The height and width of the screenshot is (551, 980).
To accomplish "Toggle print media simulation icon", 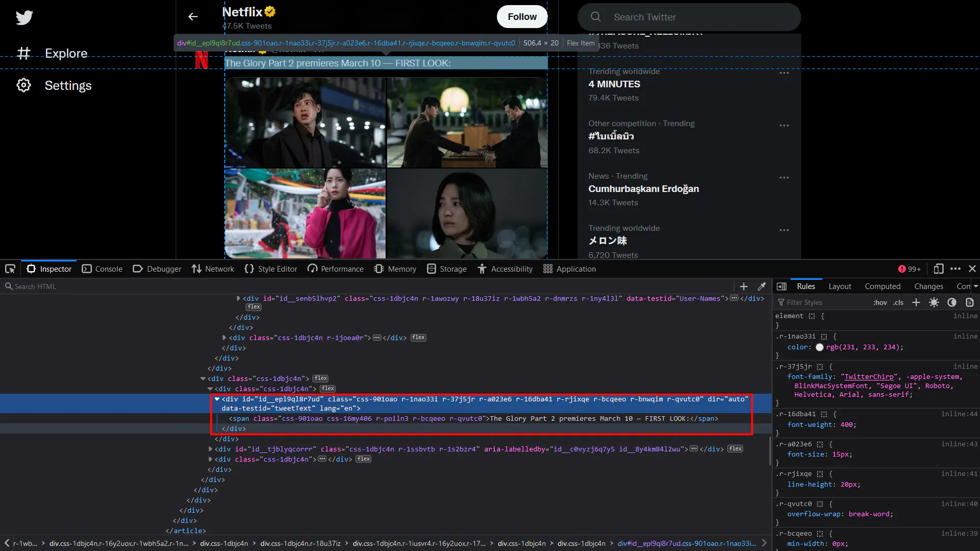I will click(x=970, y=302).
